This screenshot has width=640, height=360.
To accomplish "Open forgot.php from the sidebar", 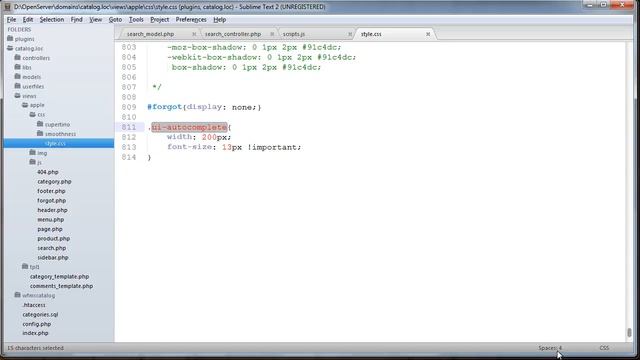I will pos(51,200).
